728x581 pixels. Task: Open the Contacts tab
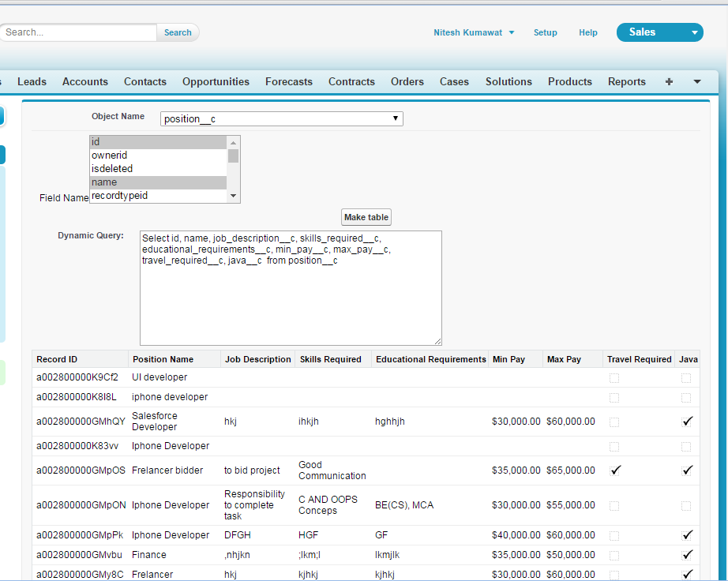point(144,81)
